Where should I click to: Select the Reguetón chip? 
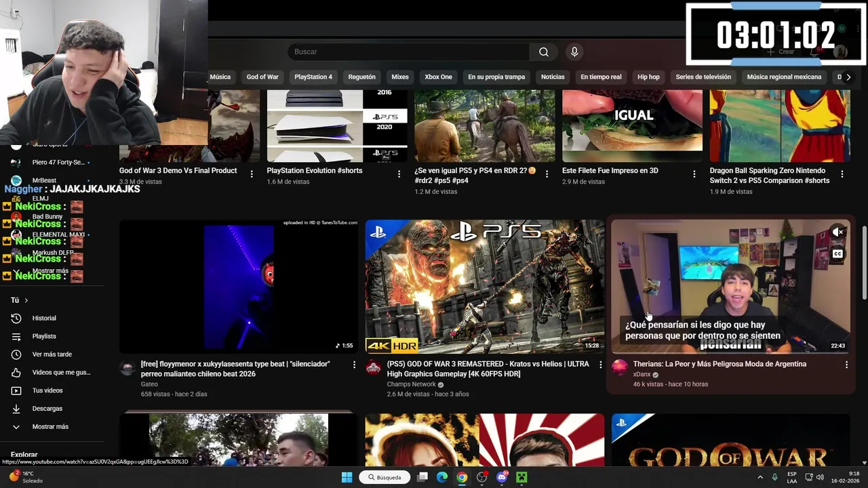click(x=361, y=77)
